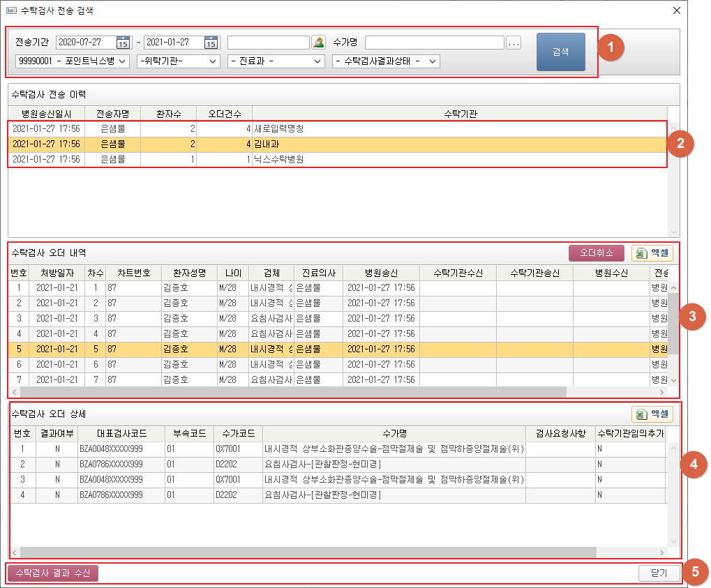Click the 수탁검사 결과 수신 button
711x588 pixels.
53,573
